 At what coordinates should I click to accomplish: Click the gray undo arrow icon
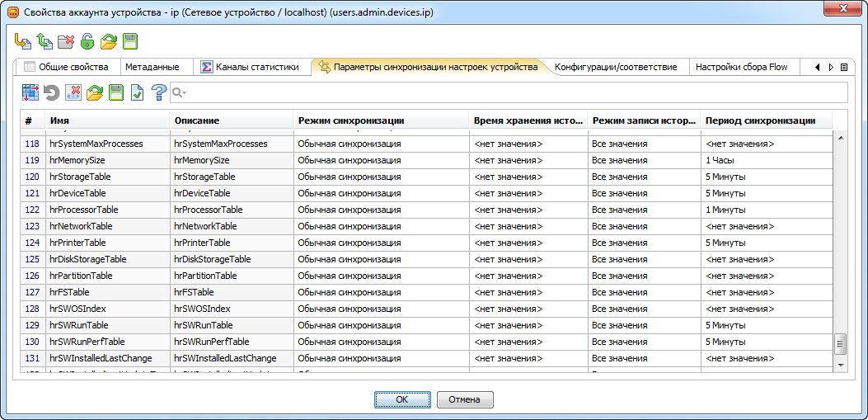click(x=51, y=92)
